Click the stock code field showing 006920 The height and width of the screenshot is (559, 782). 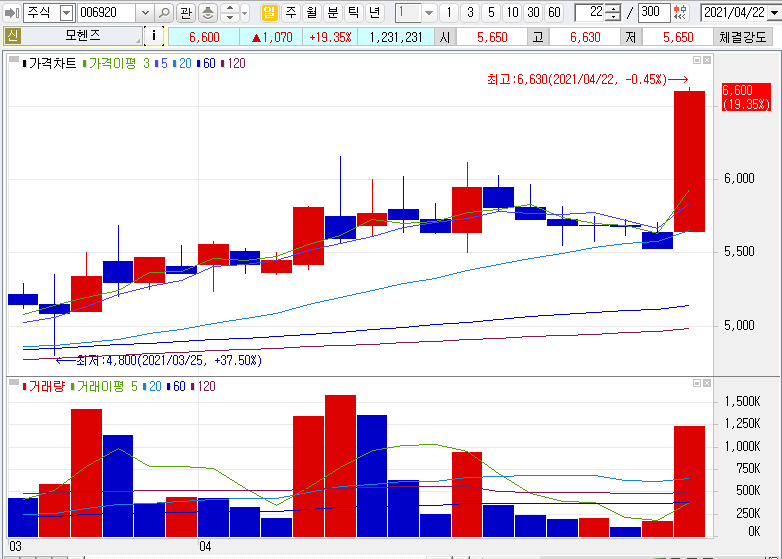click(107, 13)
